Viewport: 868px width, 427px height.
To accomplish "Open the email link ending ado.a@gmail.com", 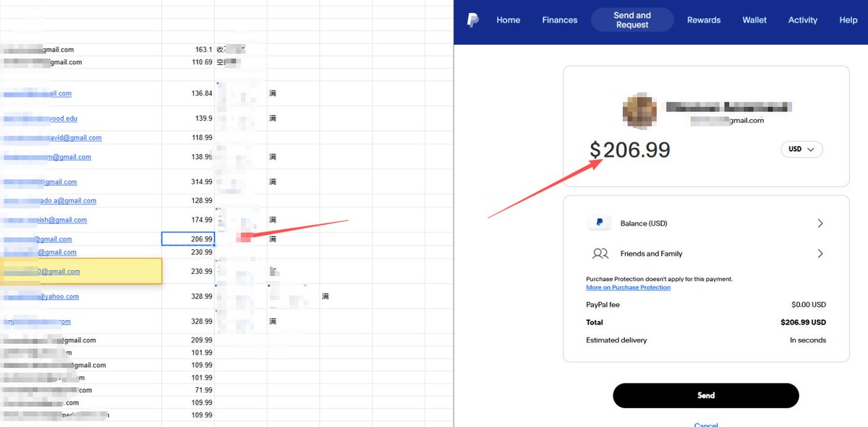I will tap(49, 201).
